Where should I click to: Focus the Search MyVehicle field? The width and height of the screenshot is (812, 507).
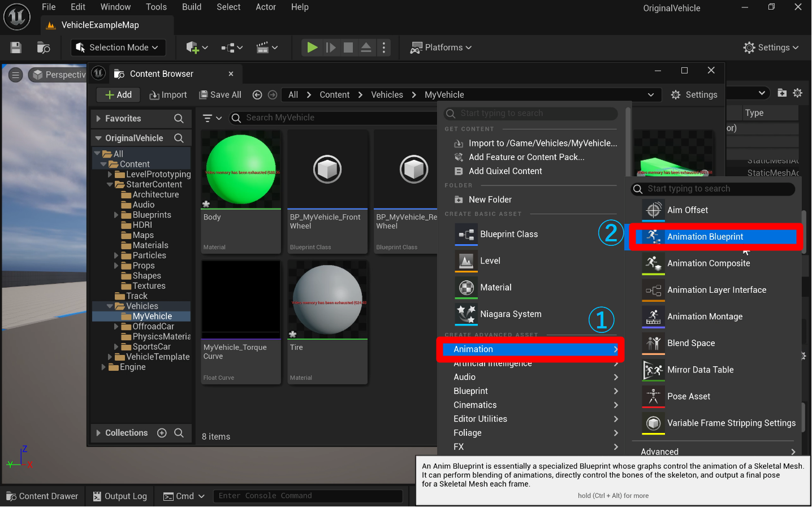[x=334, y=118]
